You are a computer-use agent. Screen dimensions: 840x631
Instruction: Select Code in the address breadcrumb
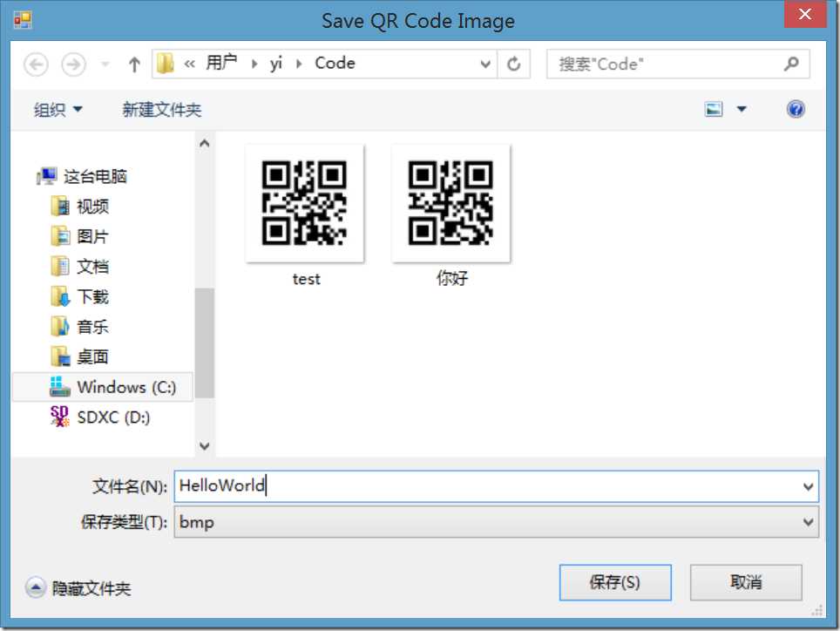pos(335,64)
